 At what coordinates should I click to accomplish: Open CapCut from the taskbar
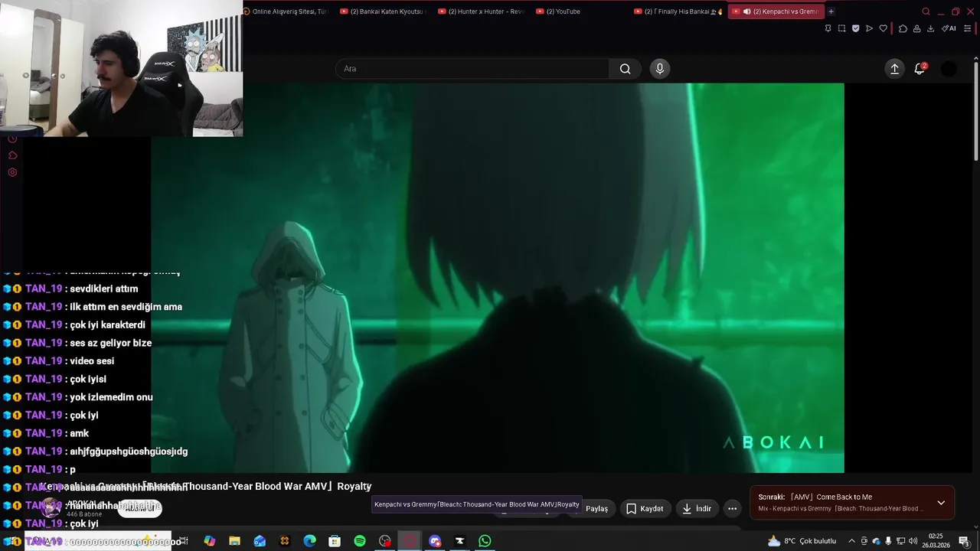coord(459,541)
